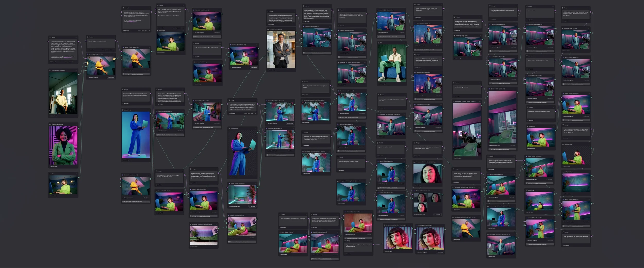
Task: Run Model on Gemini node below Remove lamps prompt
Action: [x=111, y=77]
